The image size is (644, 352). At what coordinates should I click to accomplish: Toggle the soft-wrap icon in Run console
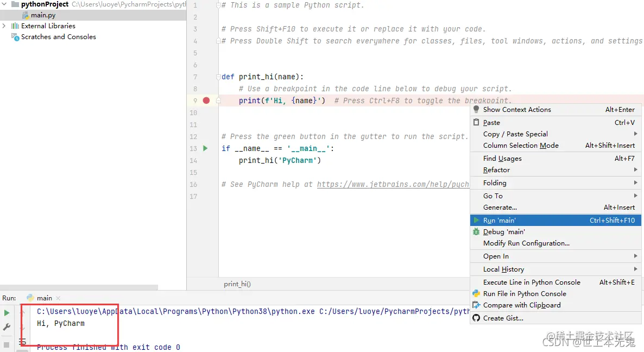point(23,342)
